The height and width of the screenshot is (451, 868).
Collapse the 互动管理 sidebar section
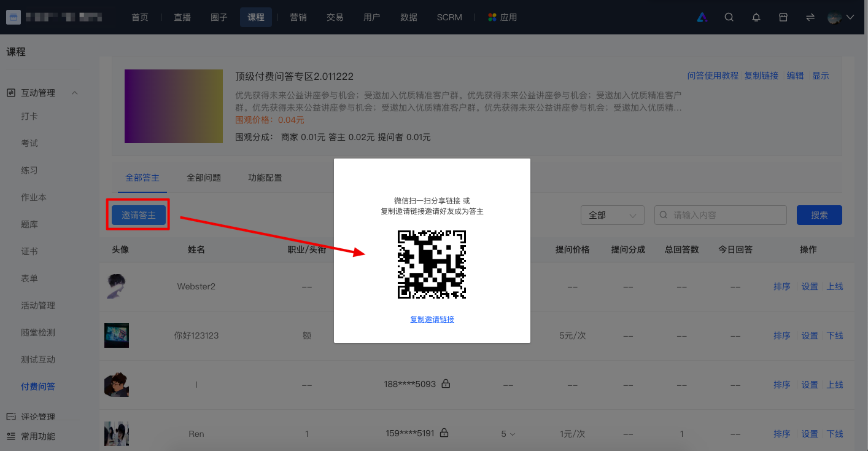75,93
